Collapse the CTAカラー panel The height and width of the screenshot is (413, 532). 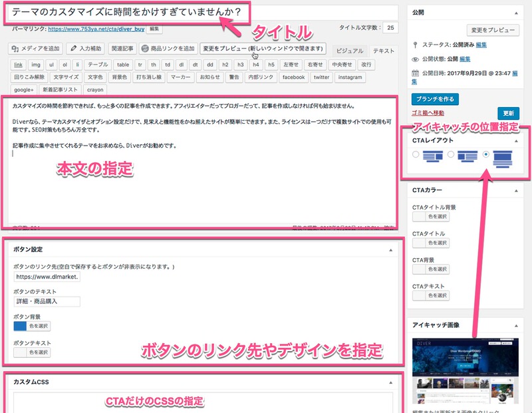pos(516,191)
